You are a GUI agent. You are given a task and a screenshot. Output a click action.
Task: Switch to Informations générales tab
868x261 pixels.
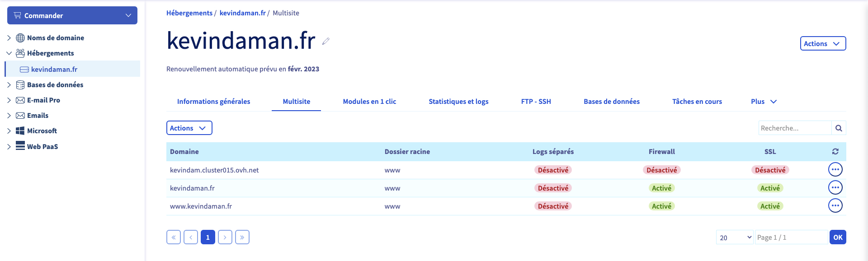point(213,102)
